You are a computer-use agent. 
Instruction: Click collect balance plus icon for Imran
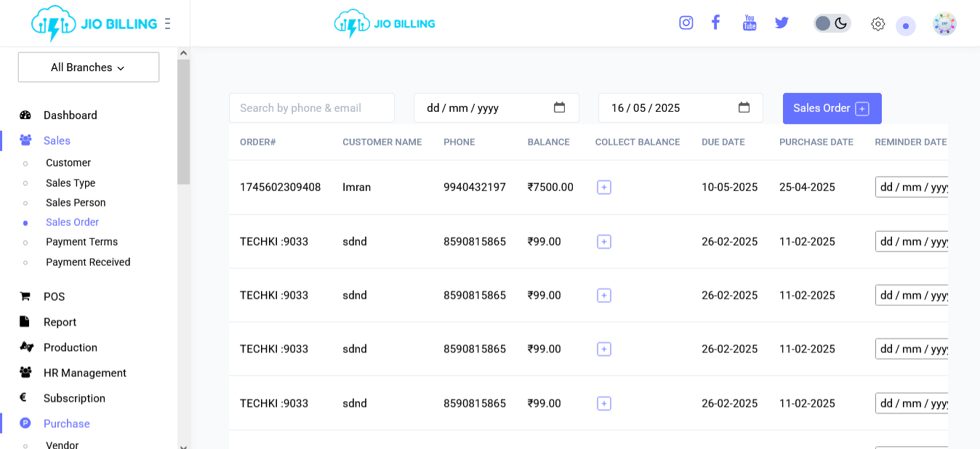[x=603, y=187]
